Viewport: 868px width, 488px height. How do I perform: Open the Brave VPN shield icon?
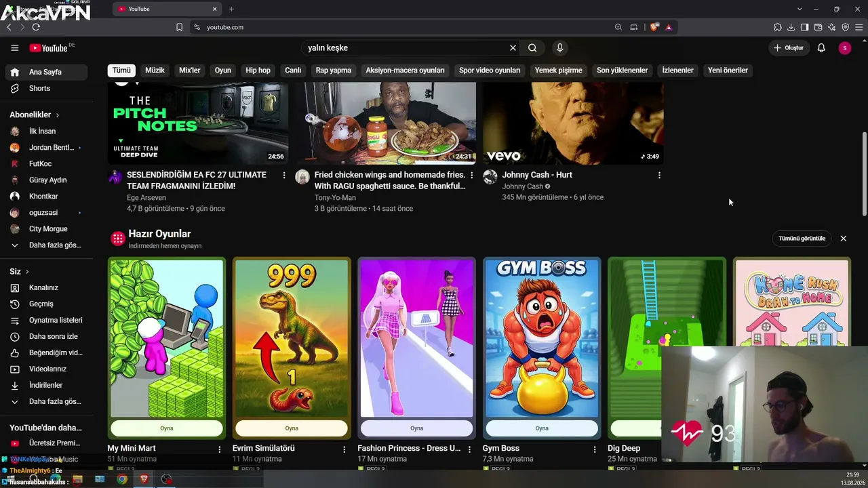(845, 27)
